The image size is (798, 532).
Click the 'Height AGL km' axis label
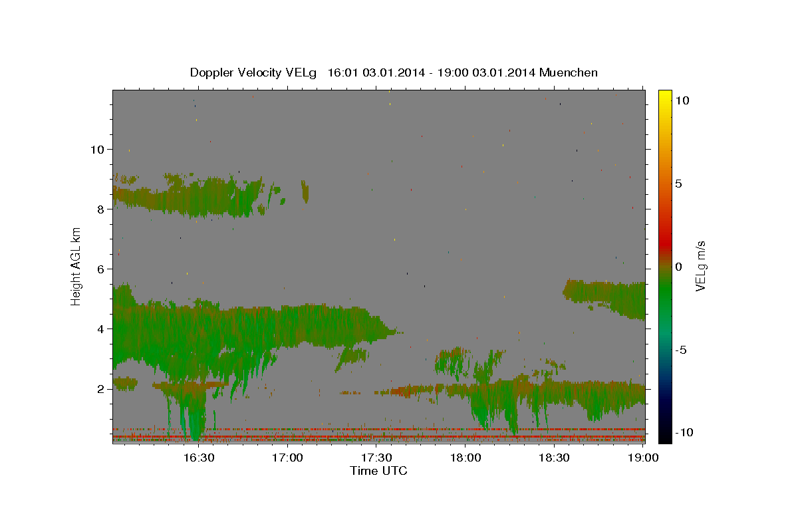[x=76, y=266]
